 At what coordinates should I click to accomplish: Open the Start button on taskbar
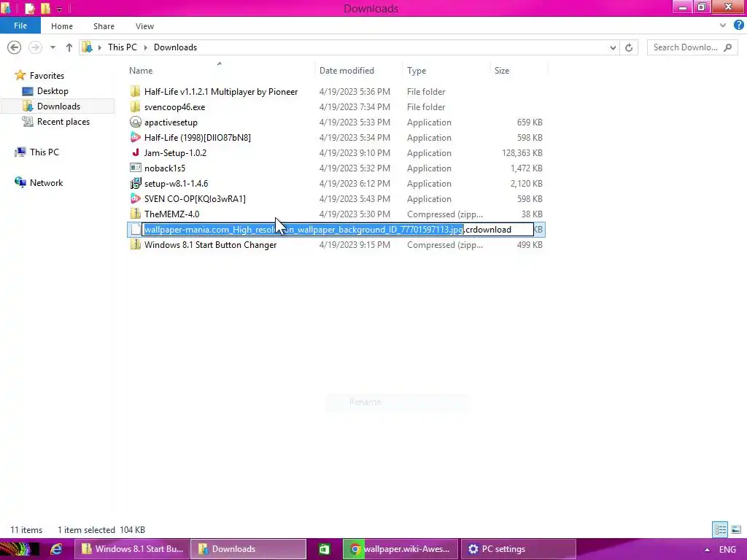[x=20, y=549]
